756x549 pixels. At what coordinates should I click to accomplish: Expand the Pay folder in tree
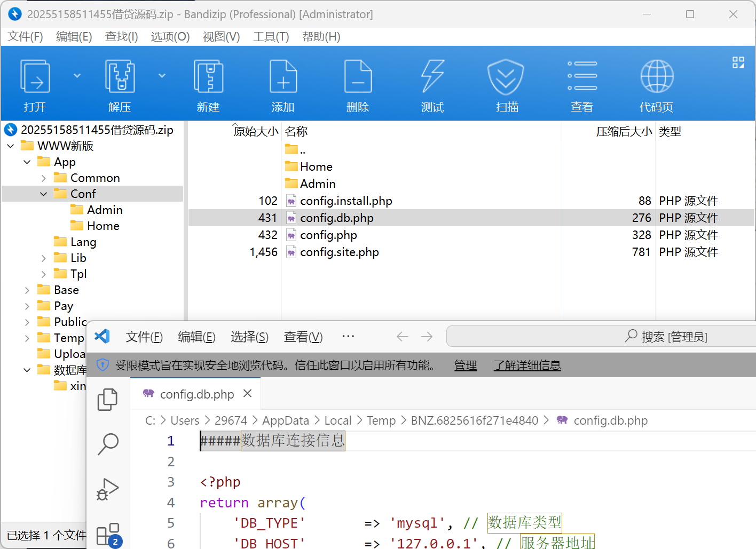[x=27, y=306]
